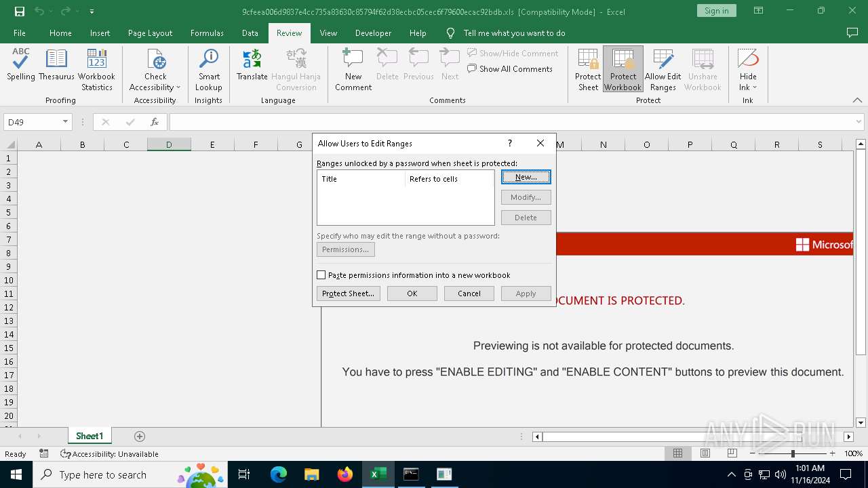Open Allow Edit Ranges
Screen dimensions: 868x488
663,70
